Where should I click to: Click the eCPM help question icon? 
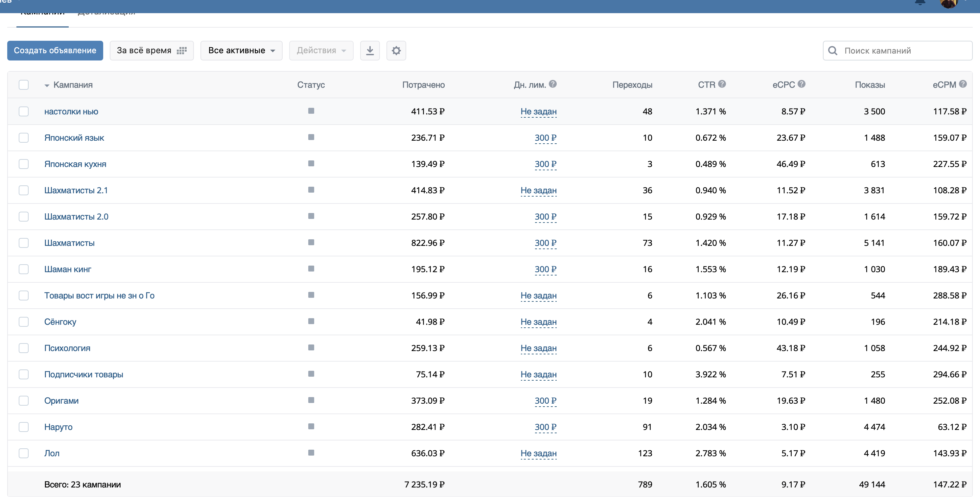pyautogui.click(x=963, y=84)
